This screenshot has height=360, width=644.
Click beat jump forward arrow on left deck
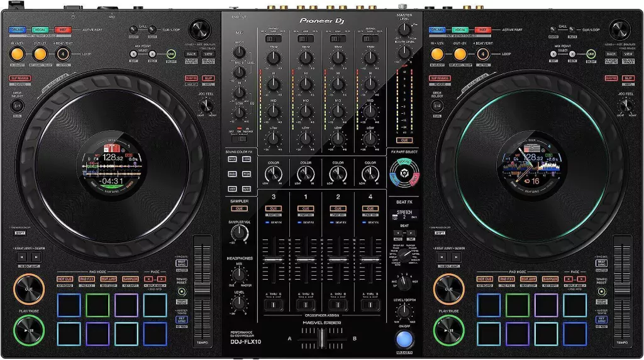[x=36, y=257]
